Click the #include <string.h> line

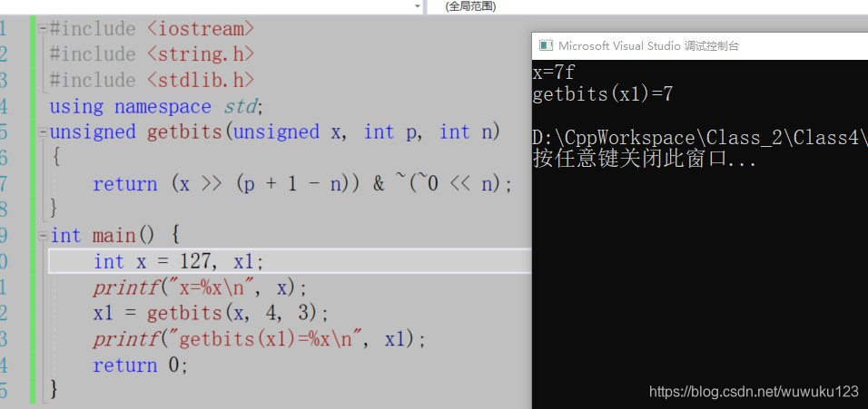pyautogui.click(x=152, y=54)
